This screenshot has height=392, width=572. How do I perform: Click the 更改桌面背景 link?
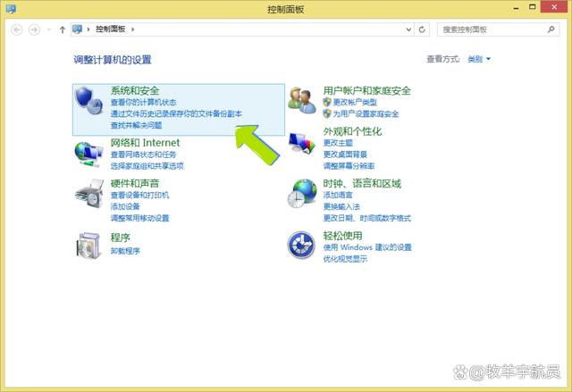tap(345, 154)
